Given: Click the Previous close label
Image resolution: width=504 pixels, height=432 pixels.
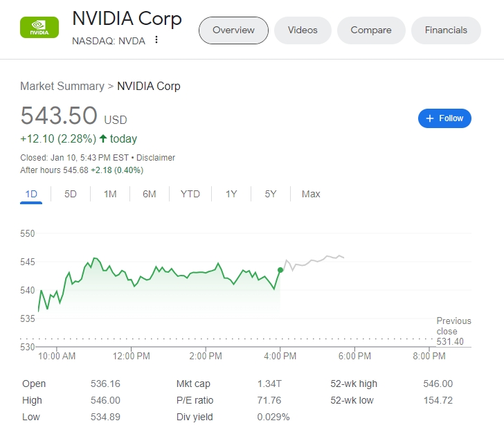Looking at the screenshot, I should coord(453,325).
